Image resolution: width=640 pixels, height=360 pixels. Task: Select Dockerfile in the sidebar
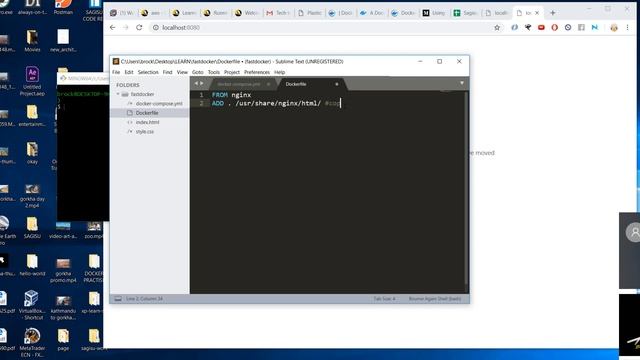(x=147, y=113)
